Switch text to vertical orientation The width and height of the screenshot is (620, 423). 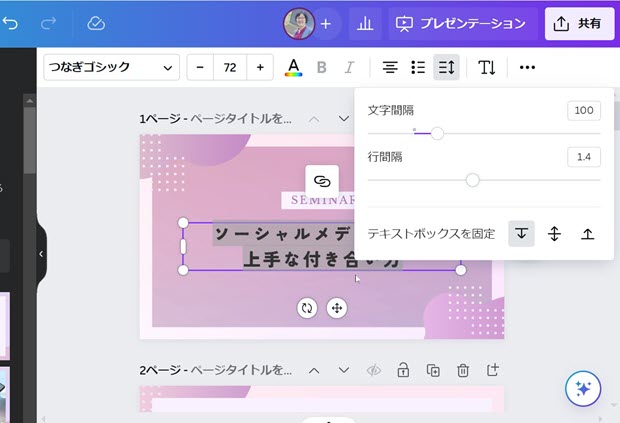click(486, 68)
